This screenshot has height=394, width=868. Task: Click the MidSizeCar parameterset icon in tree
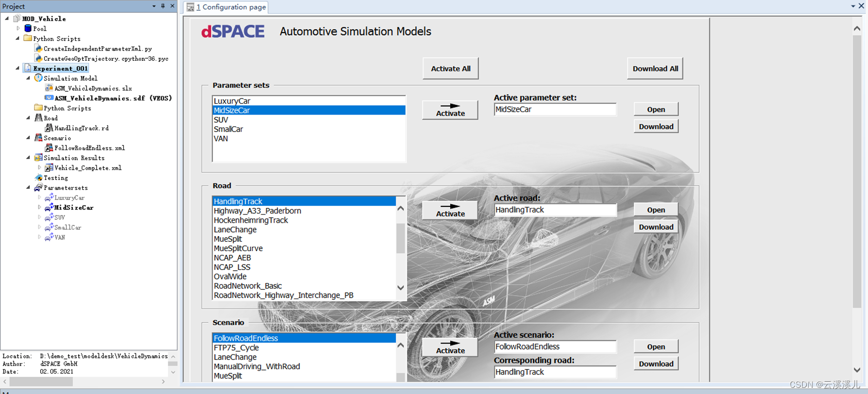[x=49, y=207]
